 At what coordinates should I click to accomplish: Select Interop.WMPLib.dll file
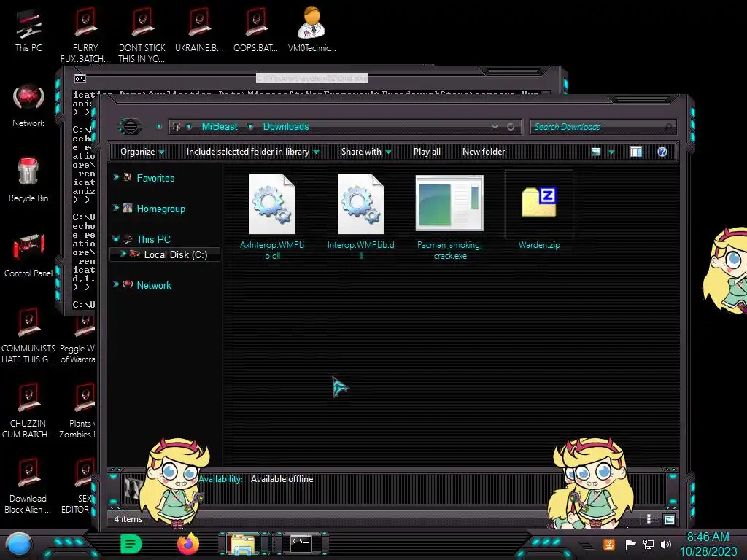click(x=360, y=217)
